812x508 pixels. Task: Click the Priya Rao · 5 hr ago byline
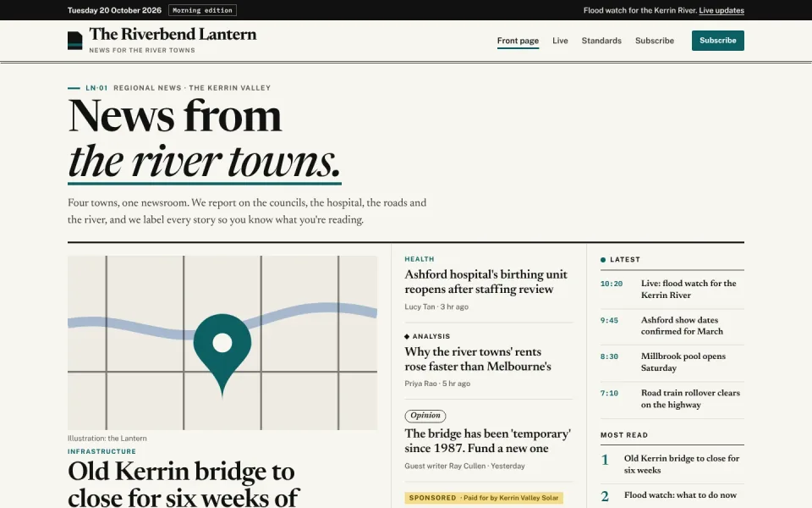click(437, 384)
